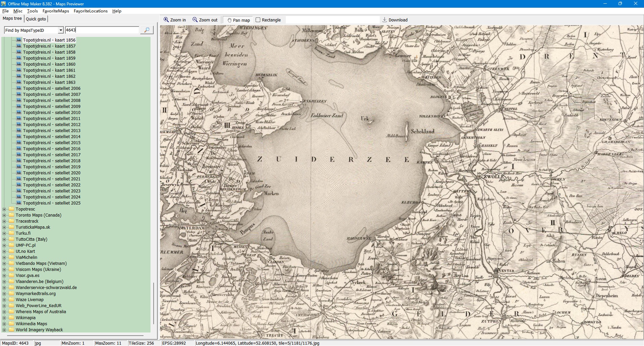
Task: Click the MapsTypeID search input field
Action: coord(102,30)
